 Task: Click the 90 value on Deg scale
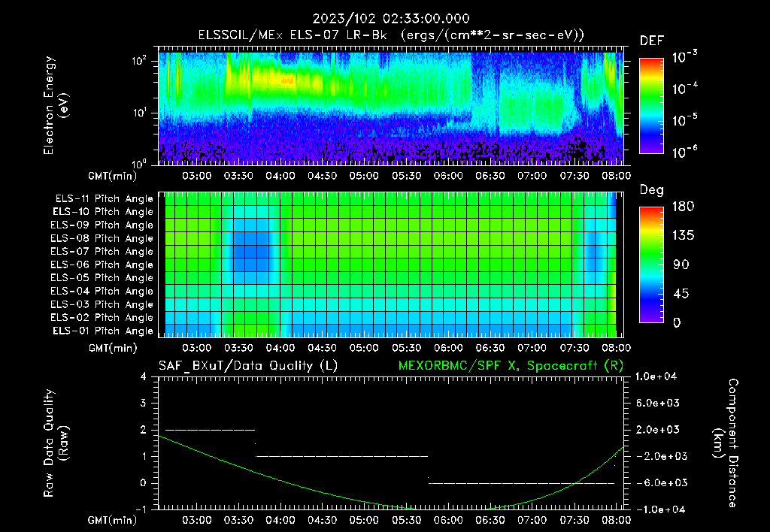681,264
